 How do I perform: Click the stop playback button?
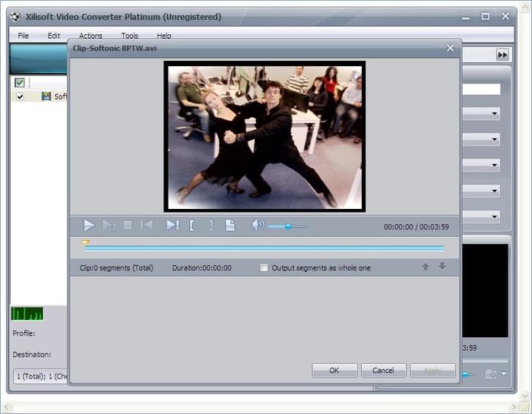tap(128, 225)
